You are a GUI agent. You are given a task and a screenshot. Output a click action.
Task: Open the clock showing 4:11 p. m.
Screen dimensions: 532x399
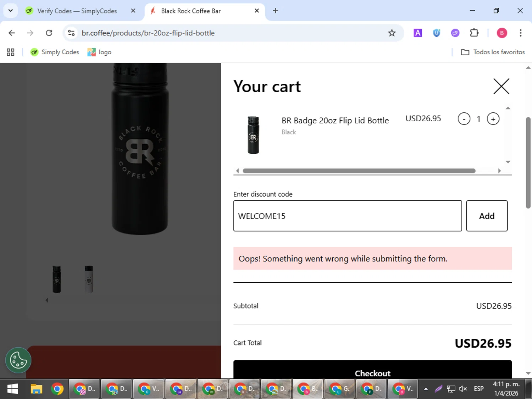(506, 389)
